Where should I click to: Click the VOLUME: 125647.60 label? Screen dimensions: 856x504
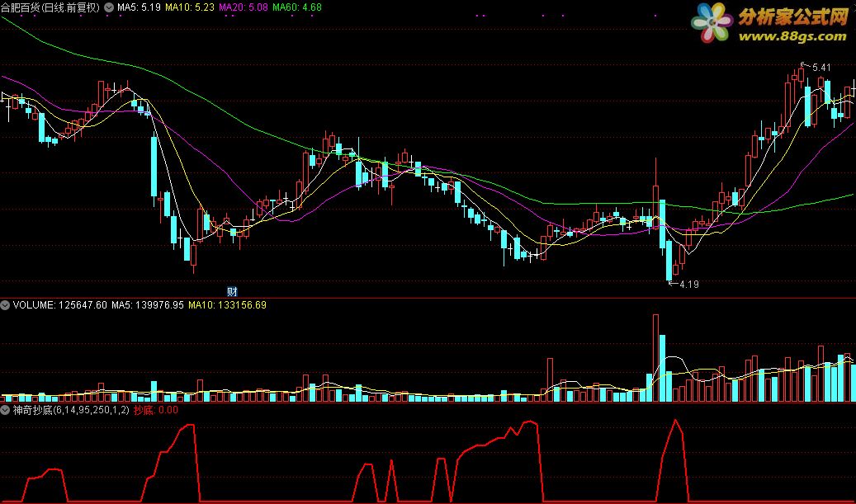point(60,305)
